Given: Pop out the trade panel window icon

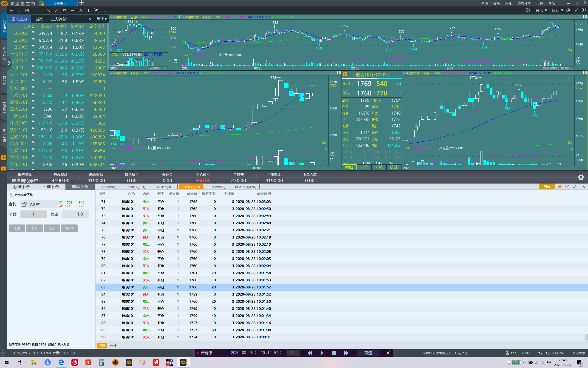Looking at the screenshot, I should point(567,187).
